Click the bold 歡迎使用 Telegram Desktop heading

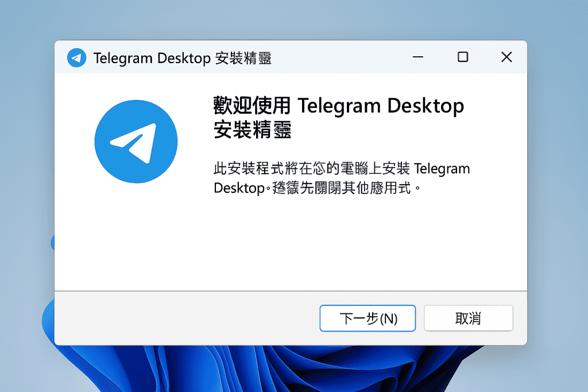pyautogui.click(x=338, y=107)
